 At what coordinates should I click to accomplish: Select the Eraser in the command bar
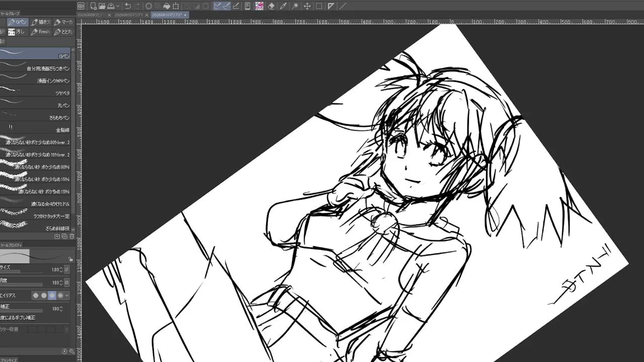pos(271,6)
